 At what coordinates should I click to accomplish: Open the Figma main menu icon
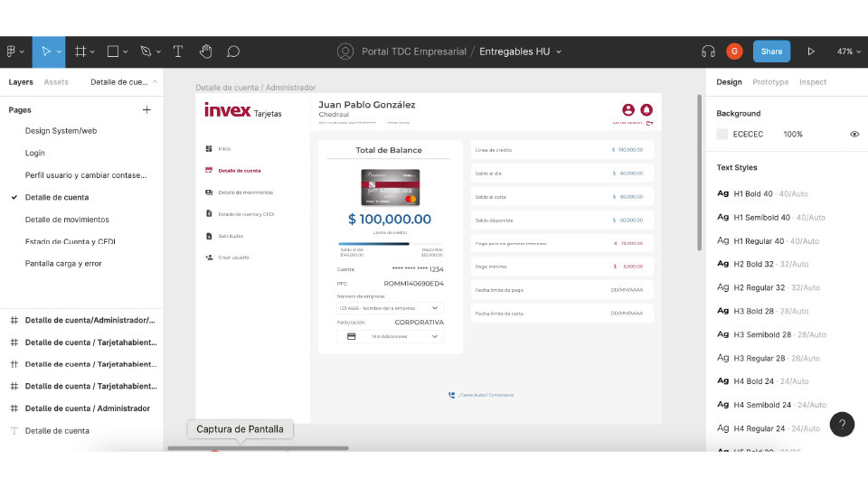point(11,52)
